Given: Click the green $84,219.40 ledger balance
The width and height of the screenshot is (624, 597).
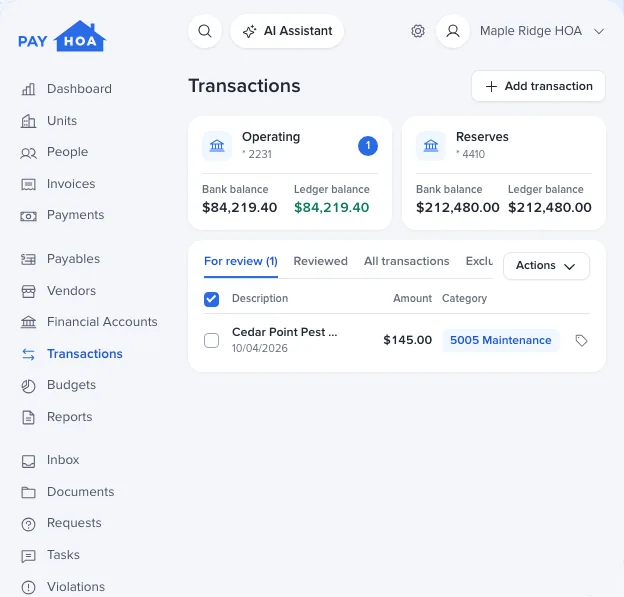Looking at the screenshot, I should click(332, 207).
